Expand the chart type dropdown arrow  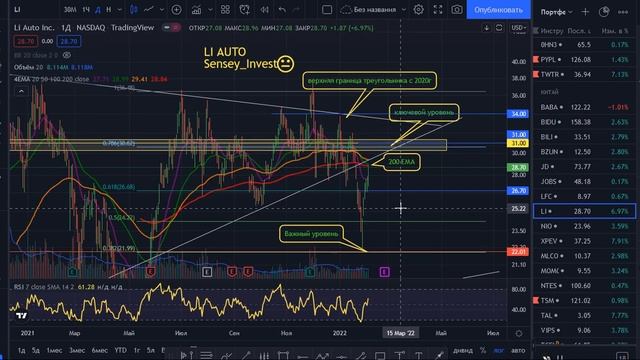[x=162, y=9]
